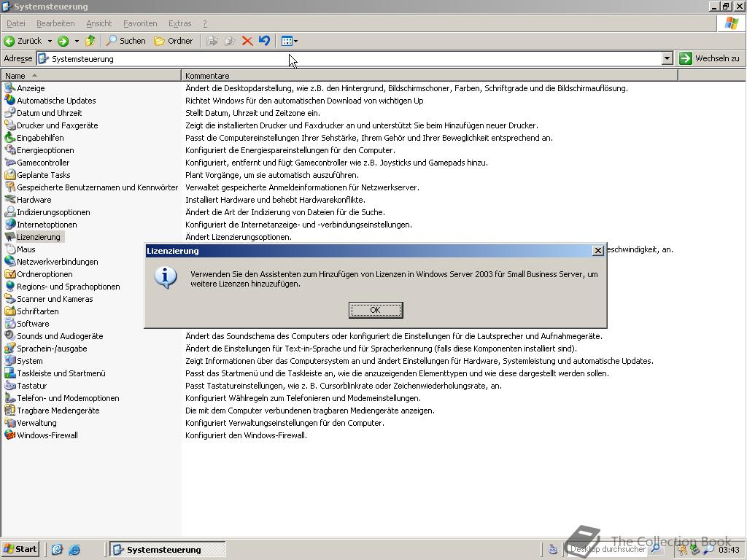Open the Favoriten menu

(140, 23)
